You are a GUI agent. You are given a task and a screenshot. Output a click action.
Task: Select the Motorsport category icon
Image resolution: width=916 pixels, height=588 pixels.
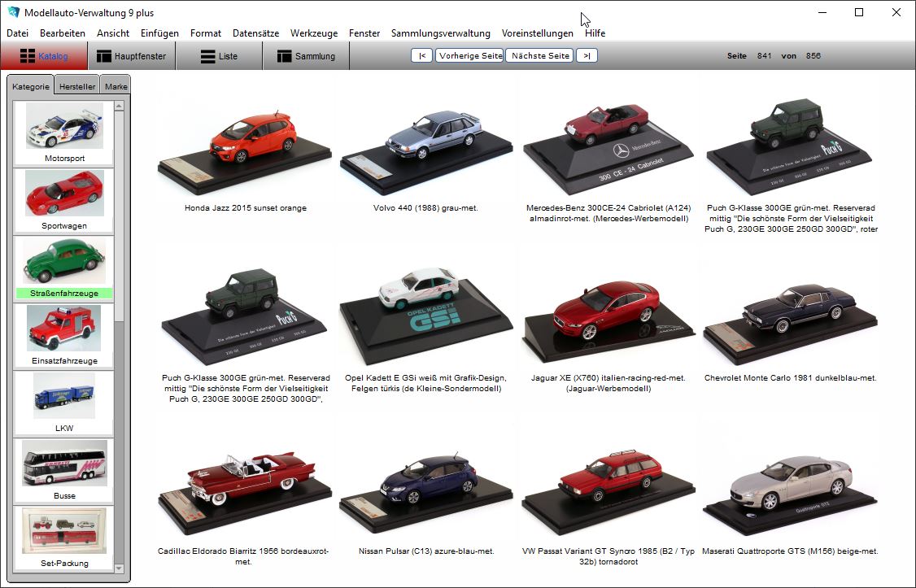click(64, 126)
